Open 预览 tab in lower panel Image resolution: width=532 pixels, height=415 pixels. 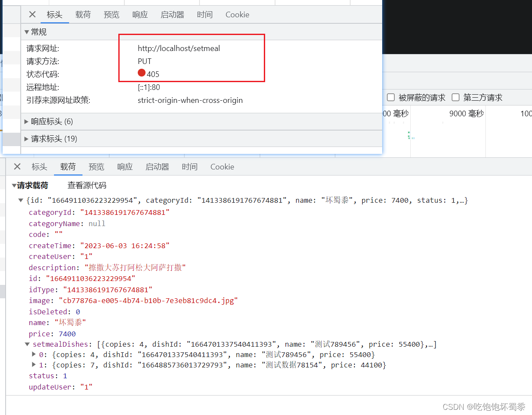pos(96,166)
